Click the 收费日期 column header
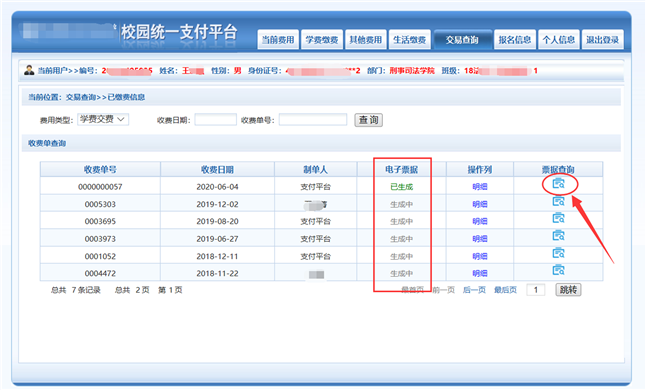This screenshot has width=646, height=390. (x=217, y=169)
